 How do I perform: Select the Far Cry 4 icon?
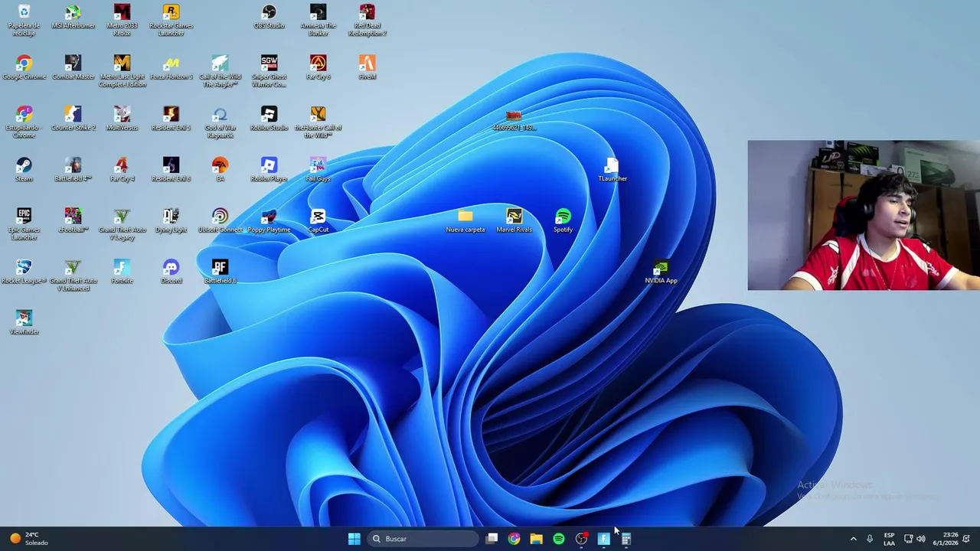(122, 169)
